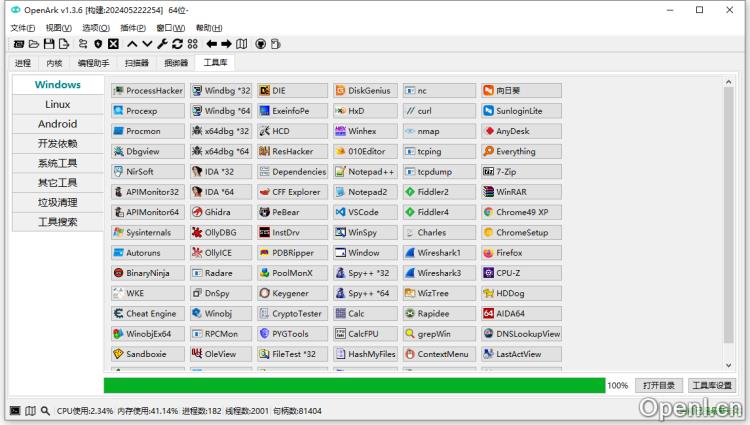Image resolution: width=750 pixels, height=425 pixels.
Task: Switch to the 内核 tab
Action: [54, 63]
